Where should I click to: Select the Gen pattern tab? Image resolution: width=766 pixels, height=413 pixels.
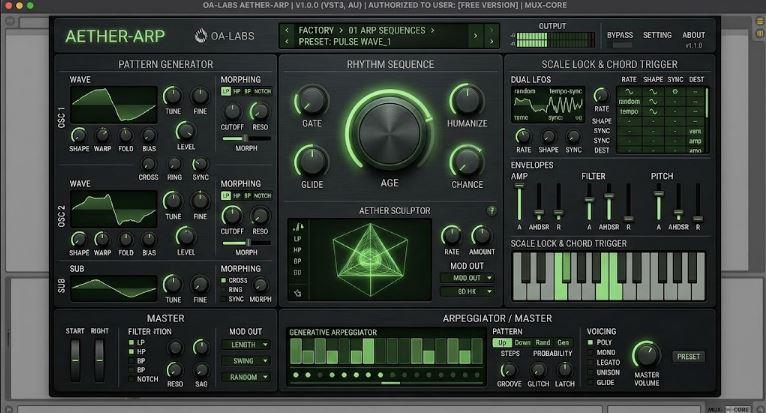tap(563, 343)
